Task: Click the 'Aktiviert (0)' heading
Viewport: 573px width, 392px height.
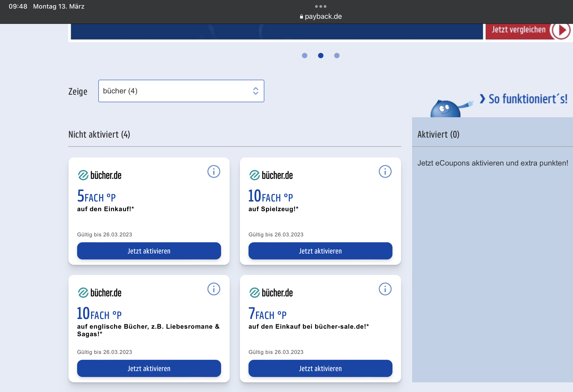Action: point(438,134)
